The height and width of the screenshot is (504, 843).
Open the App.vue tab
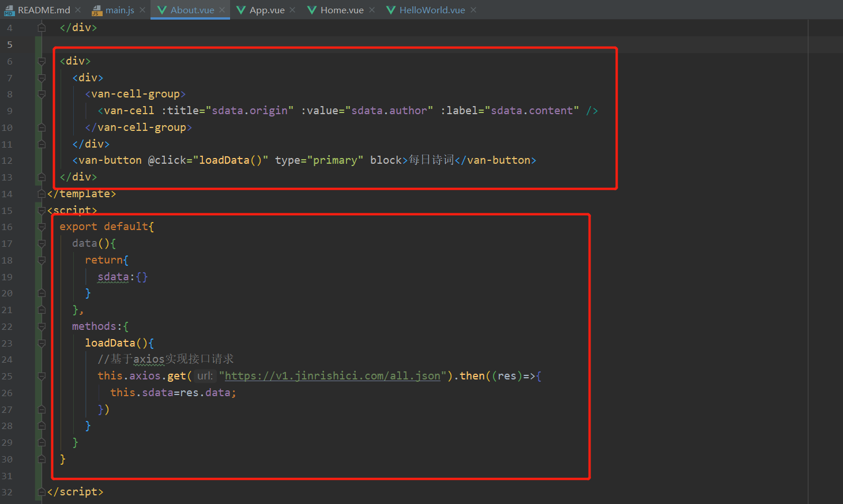(266, 10)
